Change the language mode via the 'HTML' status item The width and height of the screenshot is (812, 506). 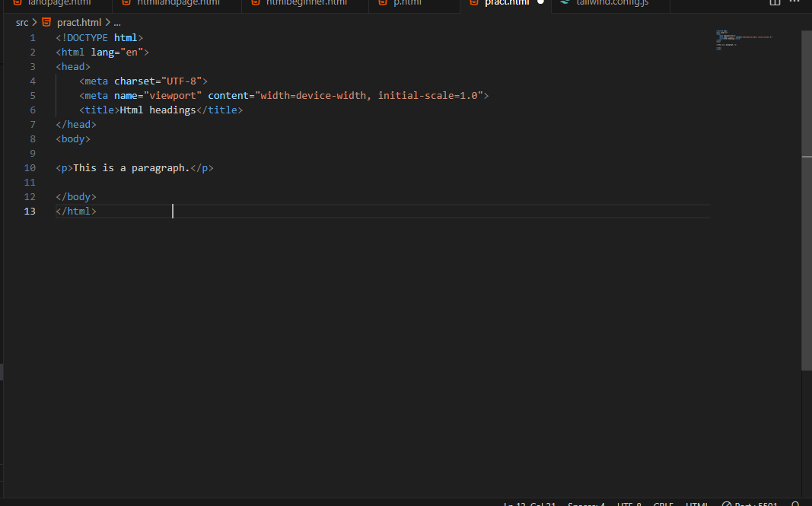point(696,504)
